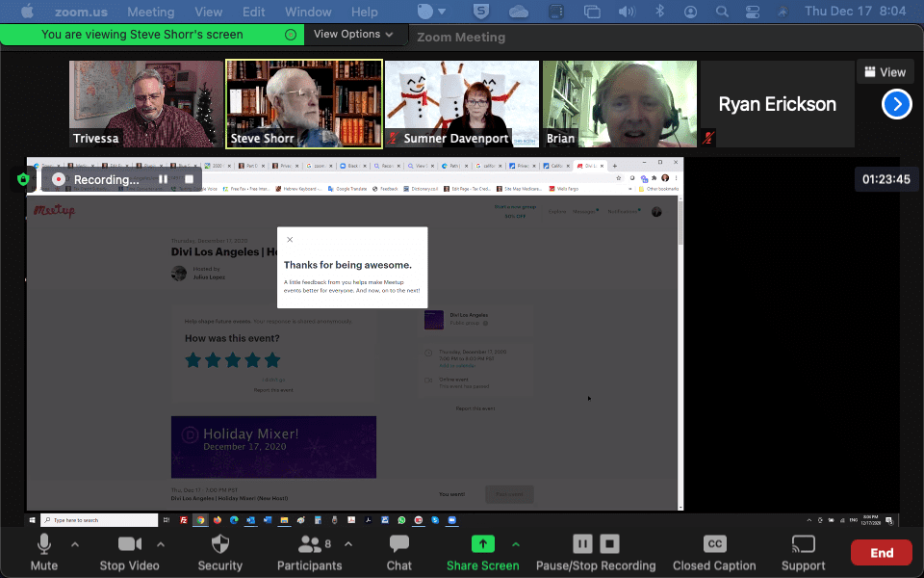Open the Support remote control icon

(803, 545)
